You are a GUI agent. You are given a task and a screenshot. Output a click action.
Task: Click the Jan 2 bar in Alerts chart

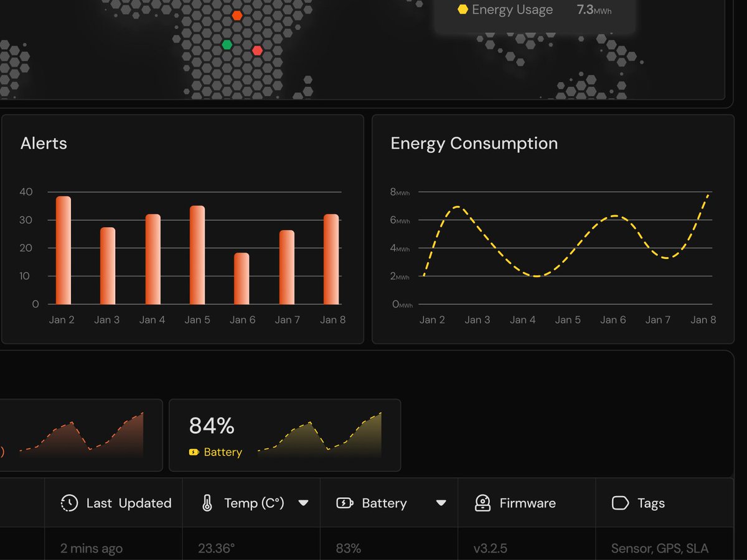pyautogui.click(x=63, y=250)
